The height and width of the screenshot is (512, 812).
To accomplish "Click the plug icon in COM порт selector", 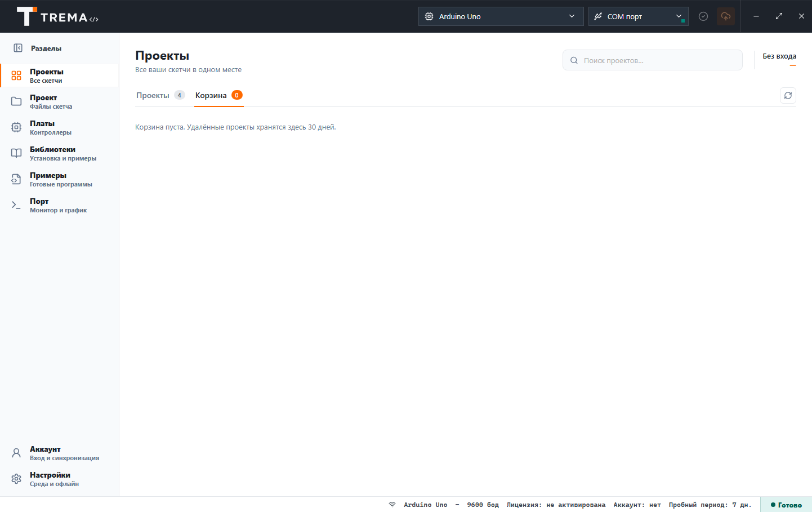I will (598, 16).
